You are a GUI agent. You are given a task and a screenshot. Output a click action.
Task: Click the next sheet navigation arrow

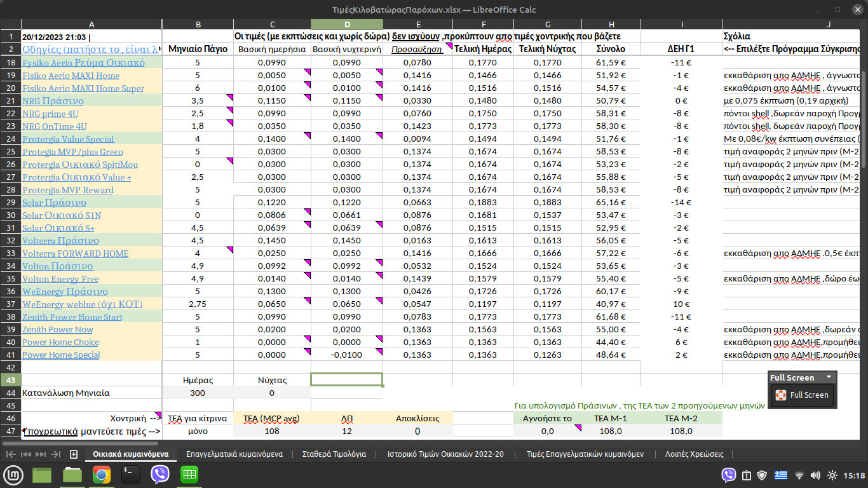point(40,454)
